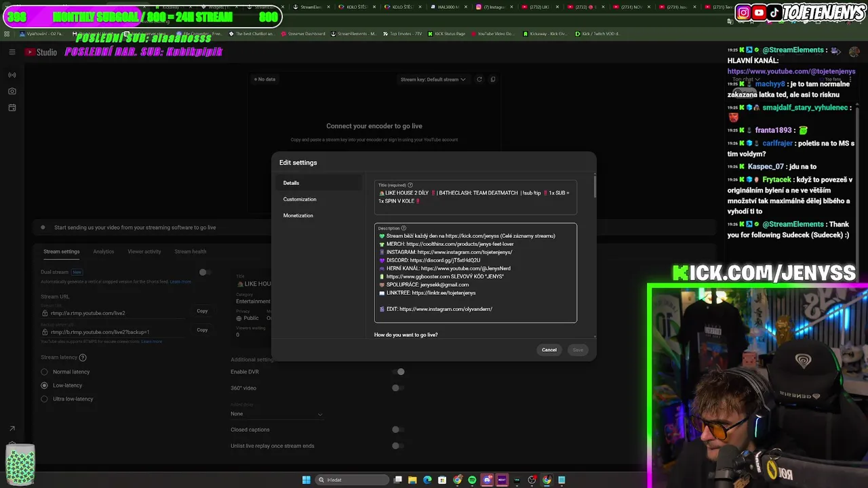Launch Microsoft Edge from the taskbar
This screenshot has height=488, width=868.
[x=427, y=480]
